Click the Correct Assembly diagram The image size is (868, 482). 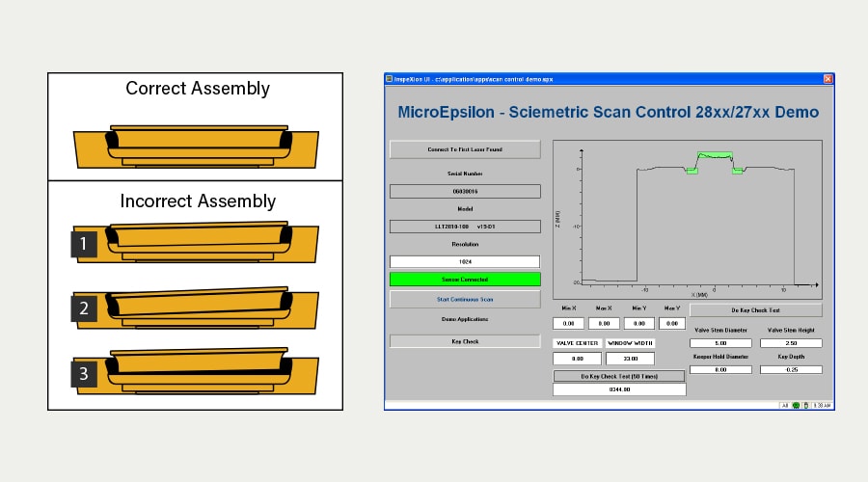click(196, 147)
